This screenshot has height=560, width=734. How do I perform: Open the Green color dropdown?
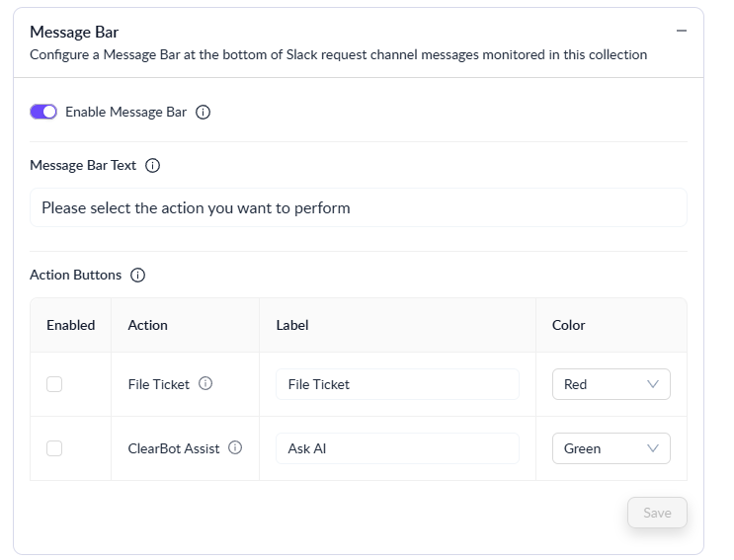(x=611, y=448)
